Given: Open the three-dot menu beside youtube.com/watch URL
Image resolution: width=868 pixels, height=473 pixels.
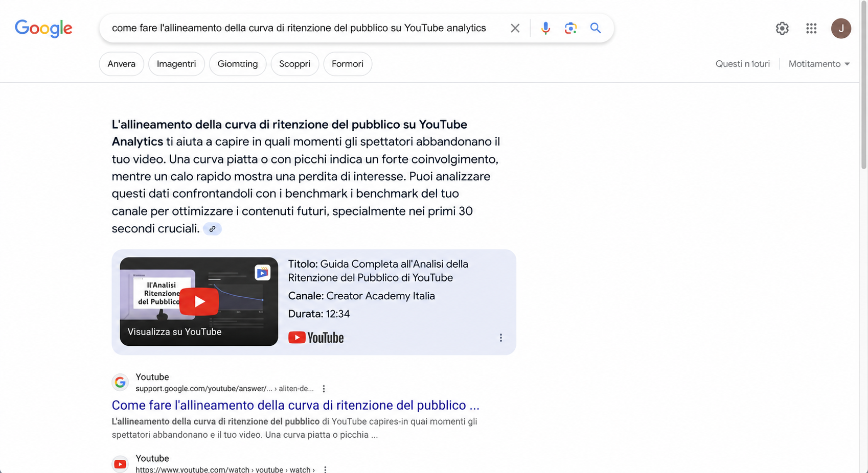Looking at the screenshot, I should 325,469.
